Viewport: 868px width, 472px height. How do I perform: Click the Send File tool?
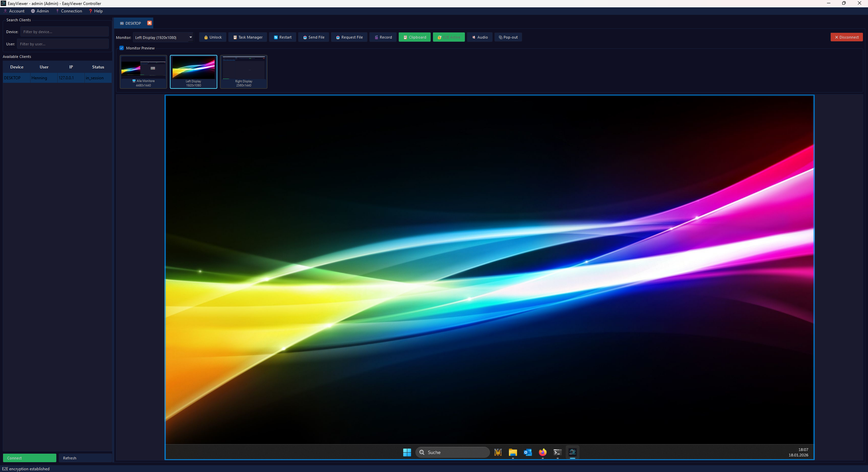coord(313,37)
